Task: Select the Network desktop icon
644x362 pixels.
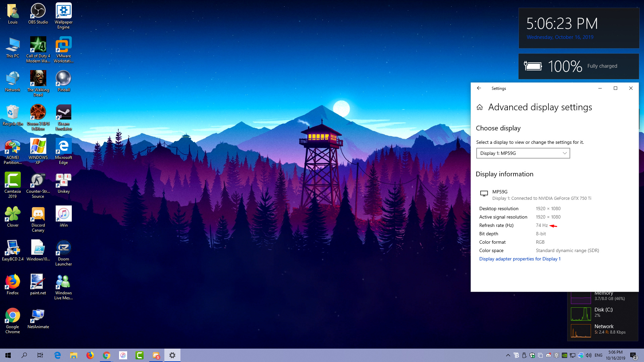Action: tap(13, 81)
